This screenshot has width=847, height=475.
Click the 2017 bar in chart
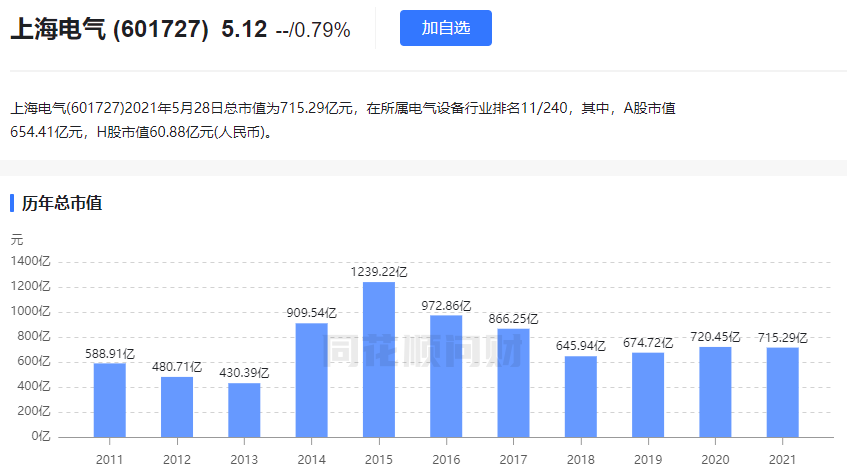(x=513, y=383)
